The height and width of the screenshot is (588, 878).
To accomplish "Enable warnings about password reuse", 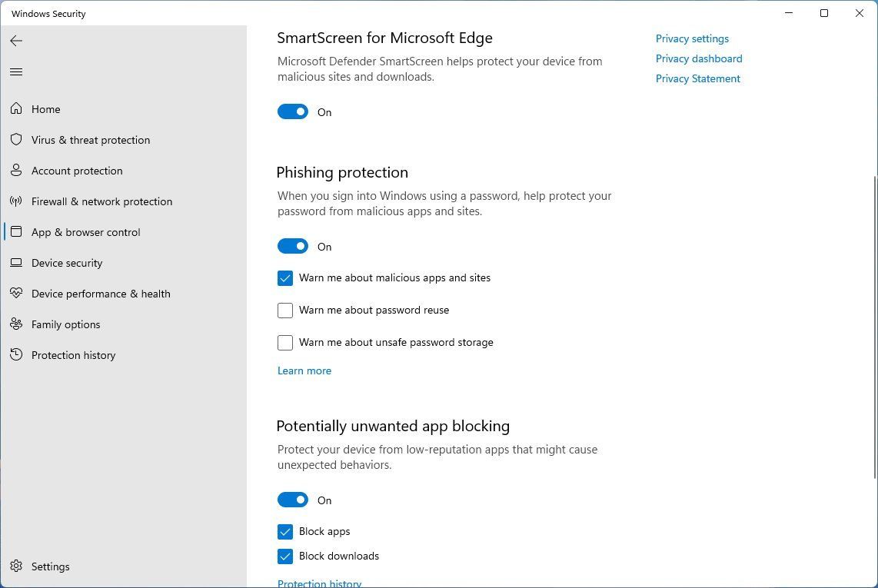I will point(285,310).
